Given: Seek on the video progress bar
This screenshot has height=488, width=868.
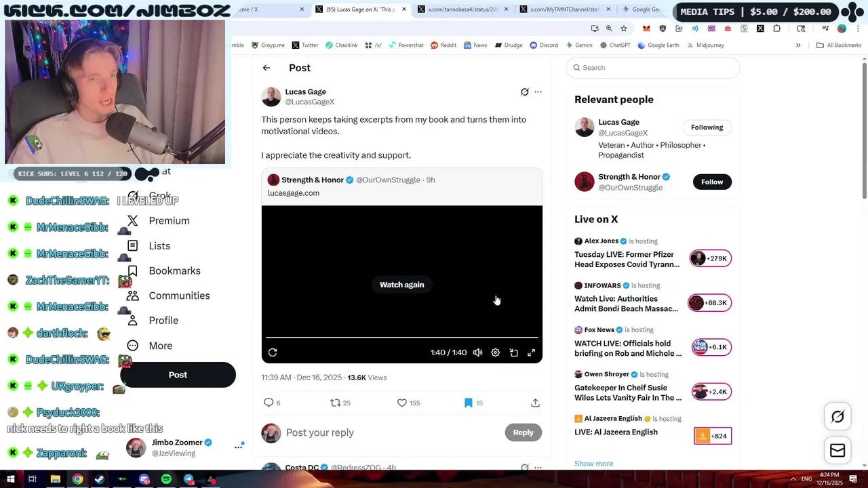Looking at the screenshot, I should click(x=402, y=337).
